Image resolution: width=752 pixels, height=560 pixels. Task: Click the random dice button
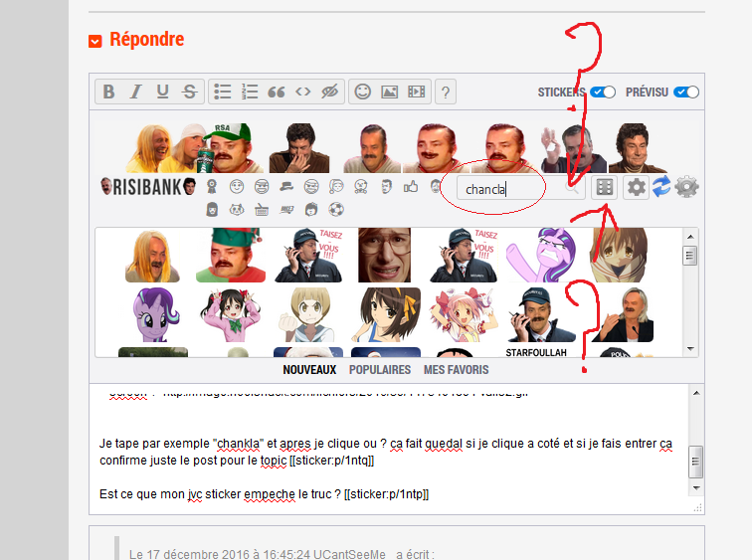pos(605,187)
